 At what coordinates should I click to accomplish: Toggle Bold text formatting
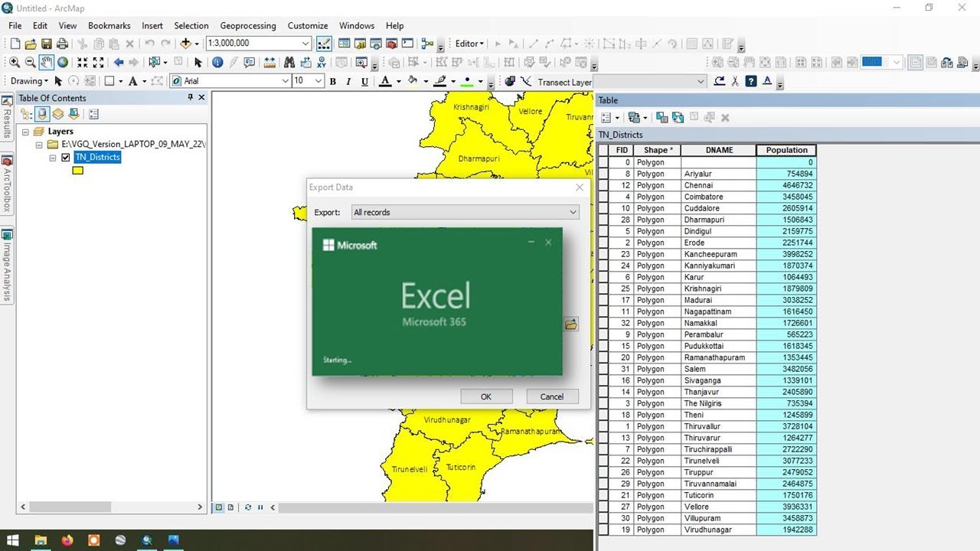pyautogui.click(x=332, y=81)
